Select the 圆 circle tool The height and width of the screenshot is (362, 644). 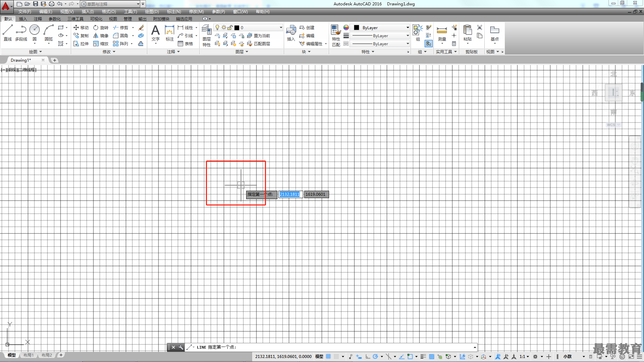tap(35, 33)
